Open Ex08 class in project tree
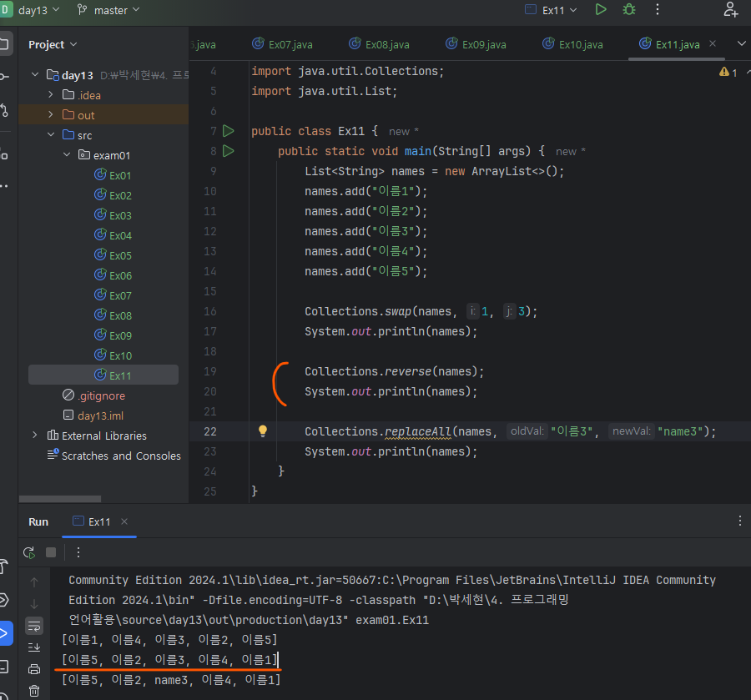751x700 pixels. (x=113, y=315)
